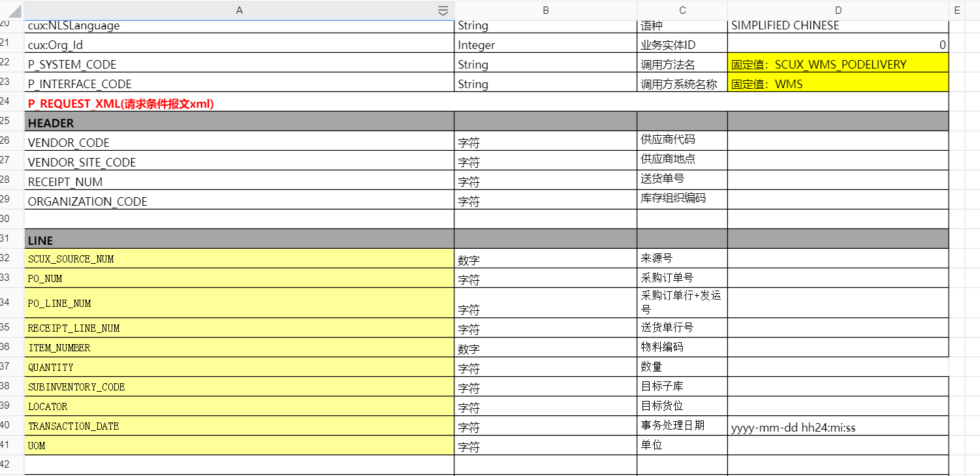The image size is (980, 476).
Task: Click the 库存组织编码 cell
Action: pyautogui.click(x=682, y=200)
